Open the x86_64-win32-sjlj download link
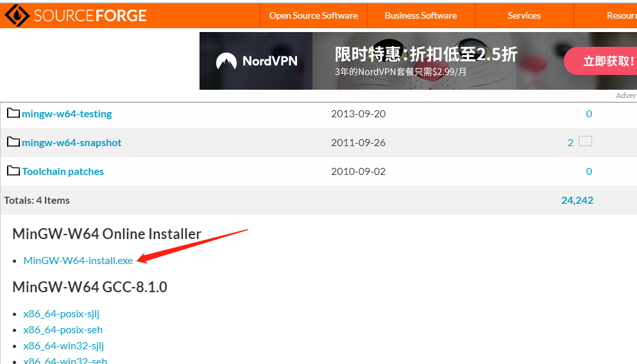 point(64,346)
